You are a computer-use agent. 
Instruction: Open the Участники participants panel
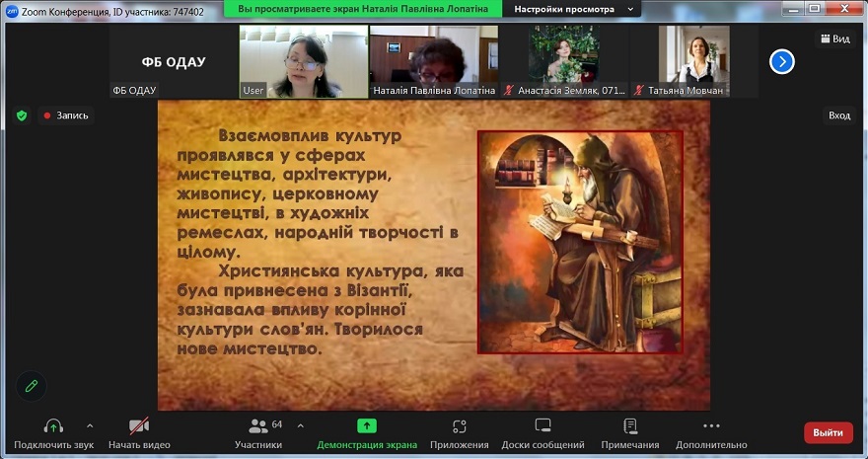coord(258,426)
